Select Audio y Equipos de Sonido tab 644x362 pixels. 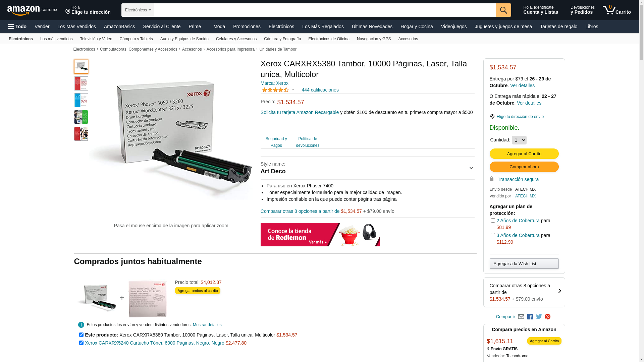click(184, 39)
